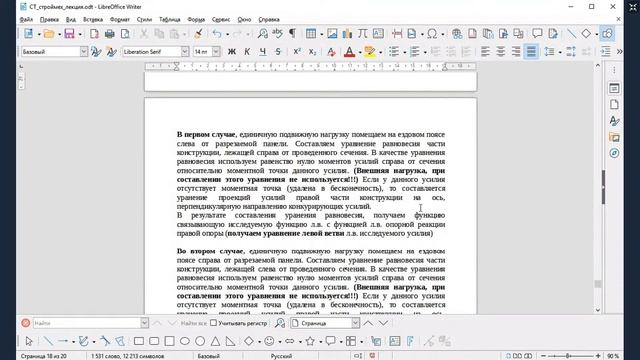Open the Страница navigate-by dropdown
Screen dimensions: 640x360
(x=356, y=323)
